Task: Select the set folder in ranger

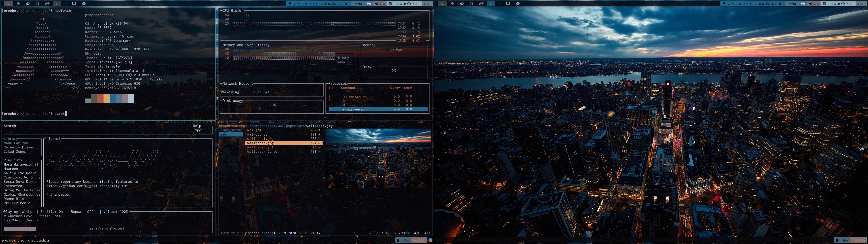Action: point(231,134)
